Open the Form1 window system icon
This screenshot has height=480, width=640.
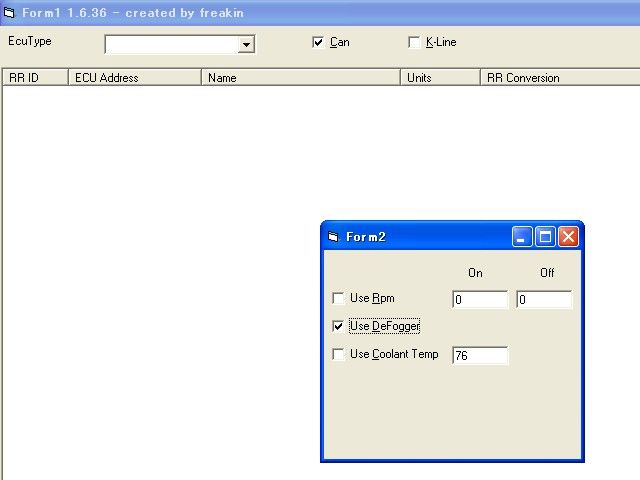coord(9,13)
